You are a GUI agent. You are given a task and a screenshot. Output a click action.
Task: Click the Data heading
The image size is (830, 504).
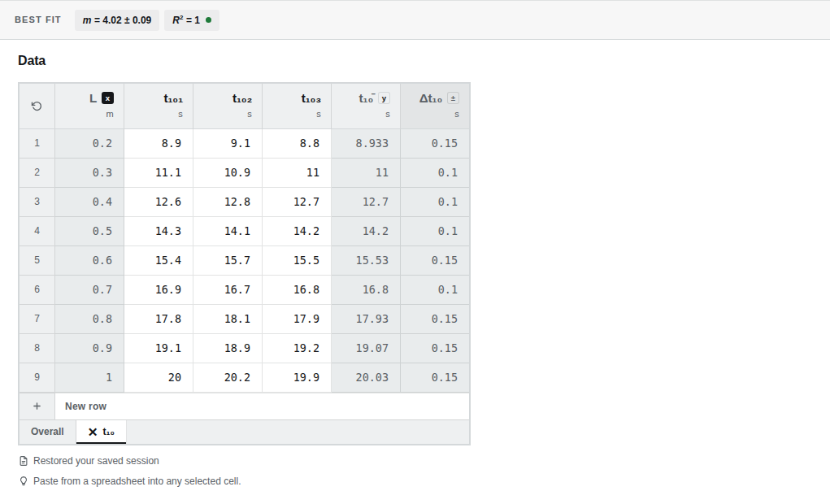click(32, 60)
